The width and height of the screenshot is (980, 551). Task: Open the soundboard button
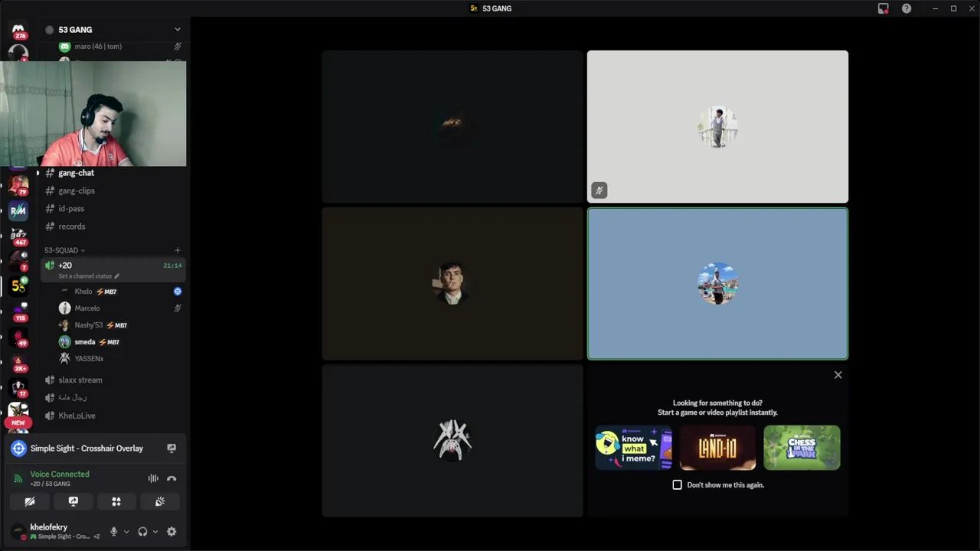click(x=160, y=501)
